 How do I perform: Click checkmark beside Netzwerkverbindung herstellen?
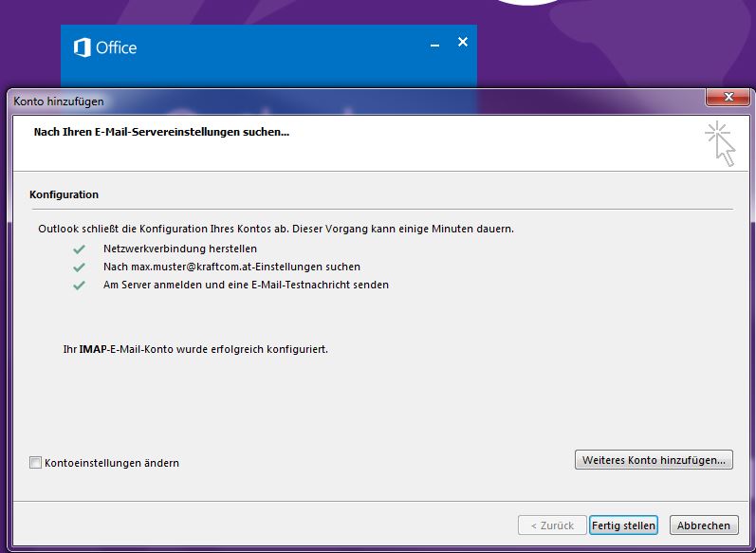click(80, 249)
